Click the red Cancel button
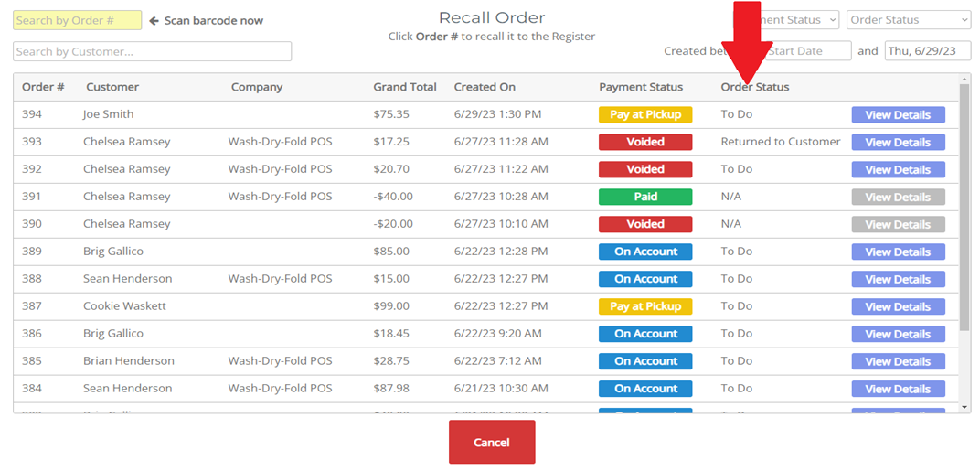The width and height of the screenshot is (980, 471). [x=492, y=443]
